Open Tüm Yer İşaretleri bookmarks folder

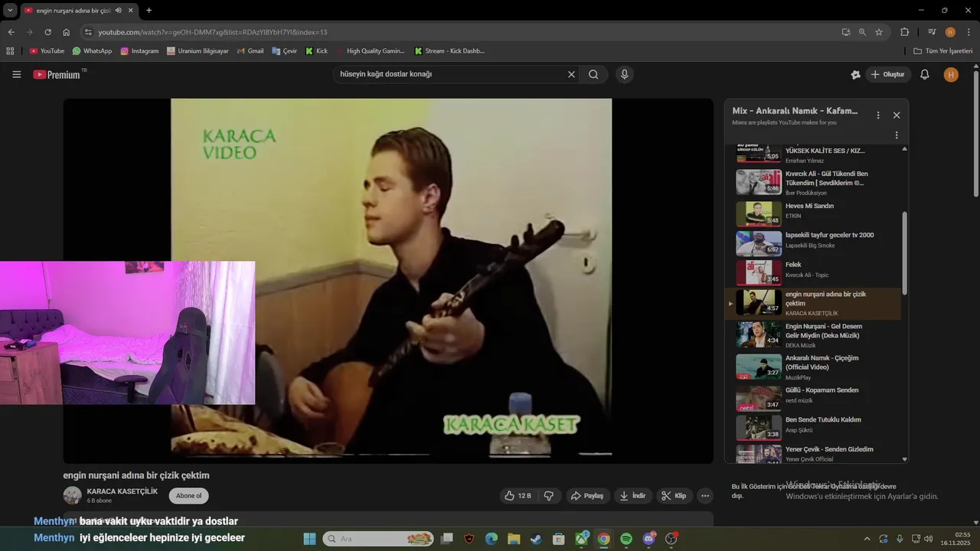click(x=943, y=51)
